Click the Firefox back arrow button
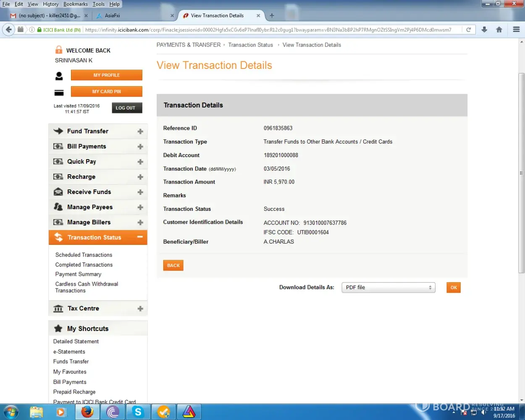This screenshot has width=525, height=420. coord(9,30)
